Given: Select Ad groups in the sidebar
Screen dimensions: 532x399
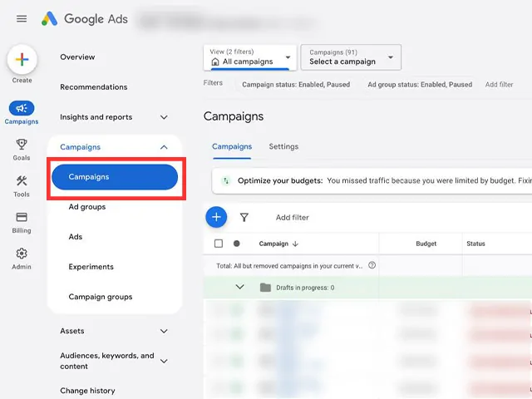Looking at the screenshot, I should pos(86,207).
